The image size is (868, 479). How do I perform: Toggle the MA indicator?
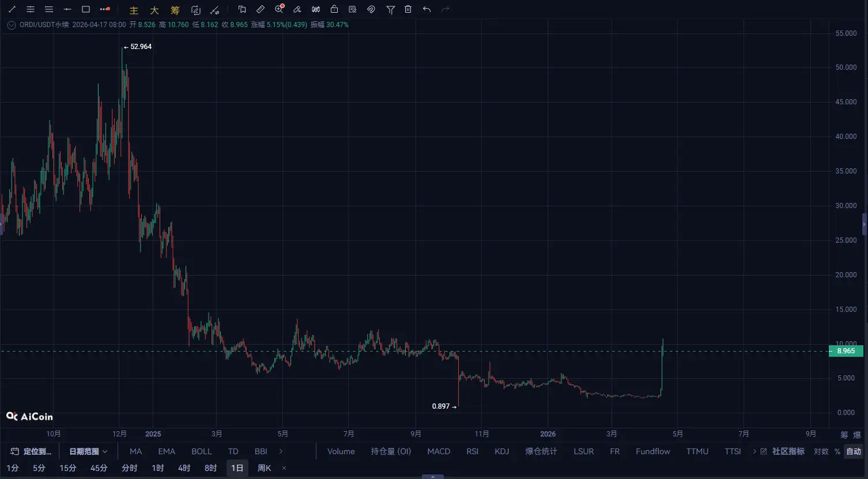click(135, 451)
